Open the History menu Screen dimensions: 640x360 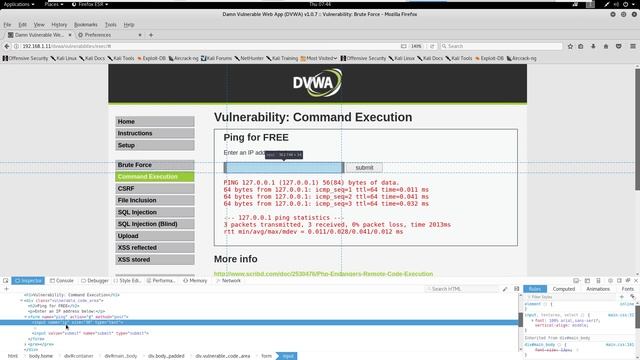[x=59, y=24]
